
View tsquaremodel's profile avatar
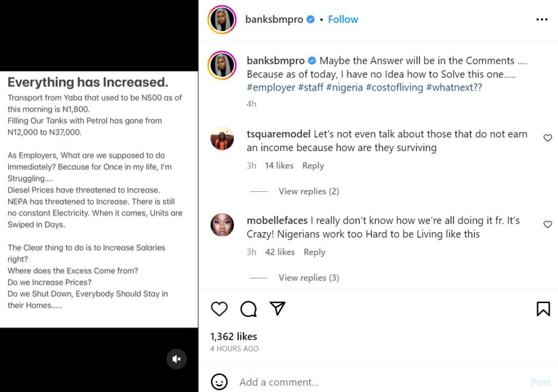coord(222,138)
